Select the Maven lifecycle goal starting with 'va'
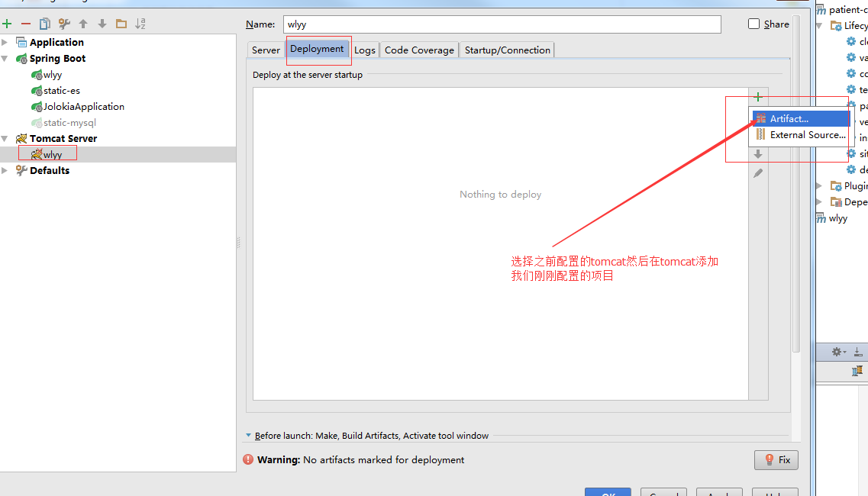This screenshot has width=868, height=496. pos(863,57)
